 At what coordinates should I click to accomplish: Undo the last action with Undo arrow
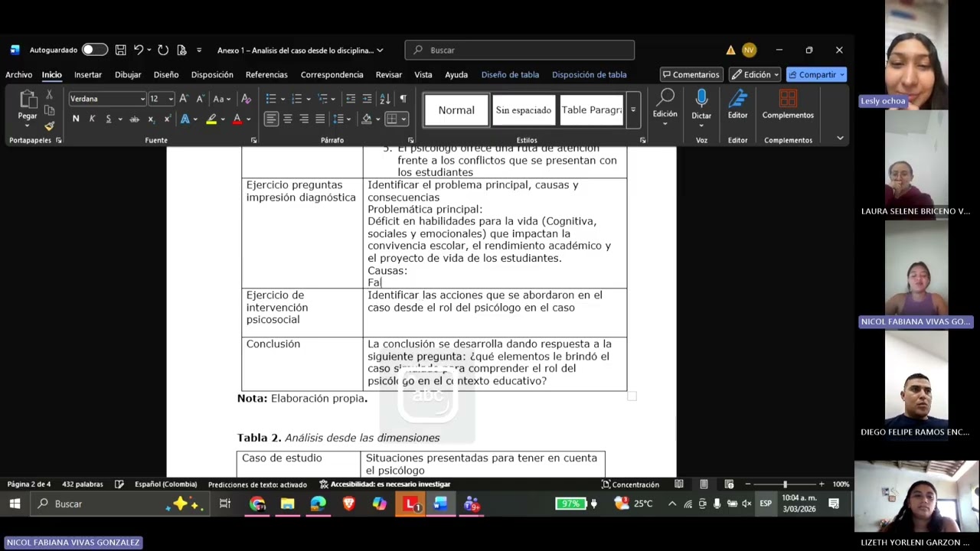(139, 50)
